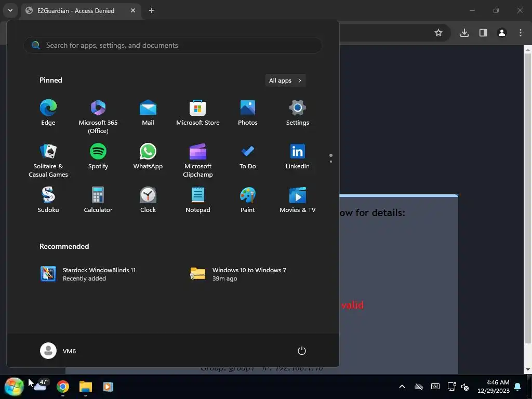Click the OneDrive cloud tray icon

coord(419,387)
